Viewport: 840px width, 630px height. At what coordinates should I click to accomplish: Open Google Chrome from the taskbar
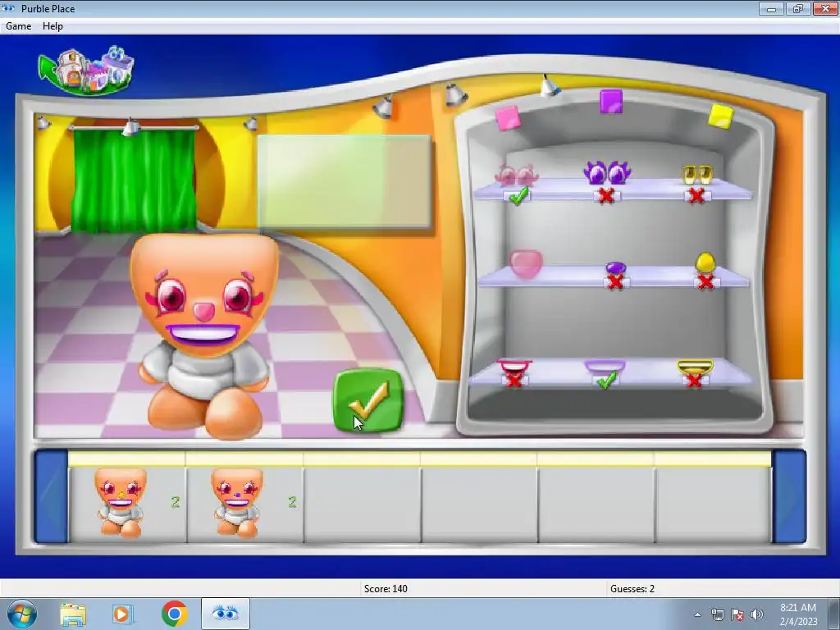pos(174,614)
